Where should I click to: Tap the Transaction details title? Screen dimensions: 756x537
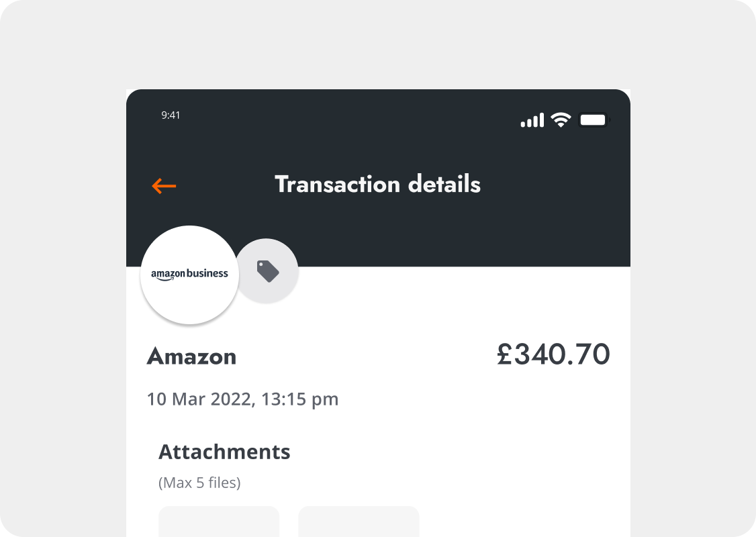tap(377, 184)
